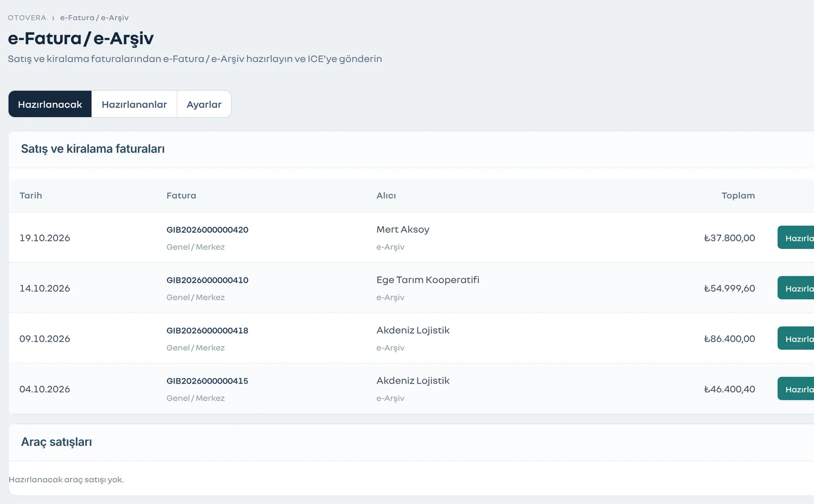The height and width of the screenshot is (504, 814).
Task: Click the Tarih column header
Action: tap(30, 195)
